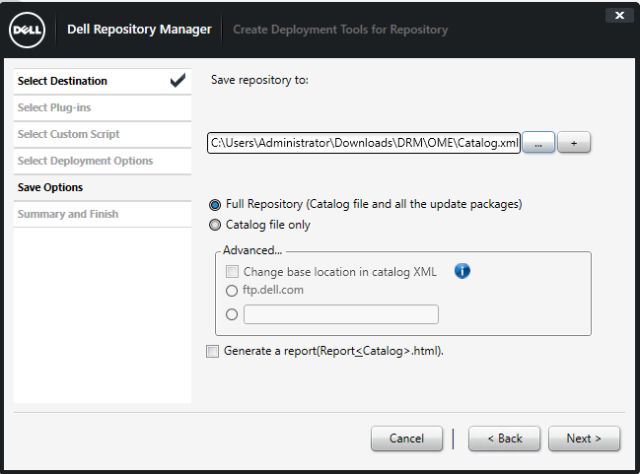Enable Change base location in catalog XML

(x=232, y=271)
